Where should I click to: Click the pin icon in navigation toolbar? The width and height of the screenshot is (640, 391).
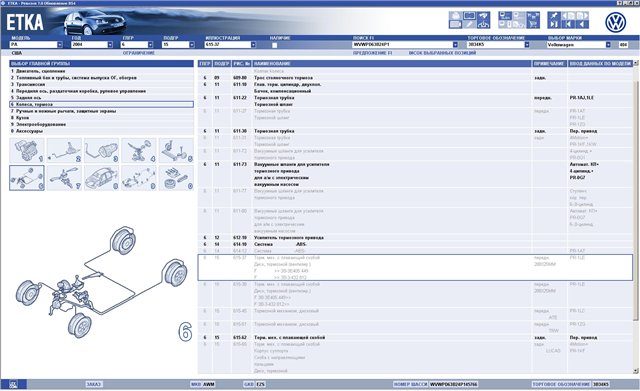pyautogui.click(x=554, y=16)
